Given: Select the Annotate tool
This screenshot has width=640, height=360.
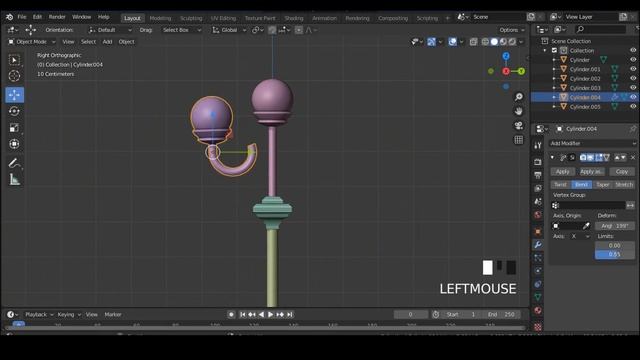Looking at the screenshot, I should (14, 163).
